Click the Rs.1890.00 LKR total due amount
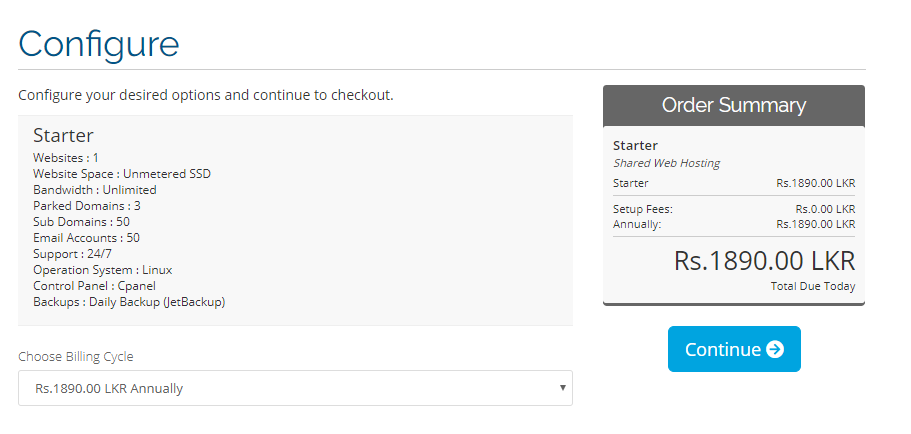 click(764, 261)
